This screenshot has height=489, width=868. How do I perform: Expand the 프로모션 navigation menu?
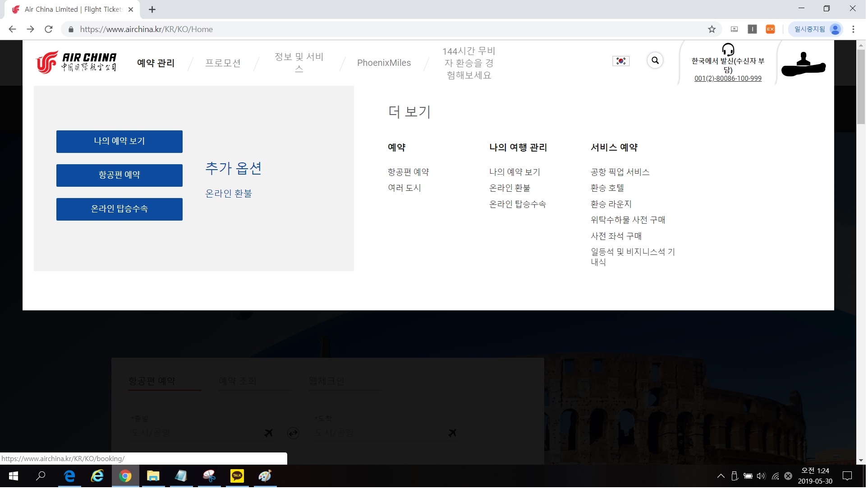(224, 63)
